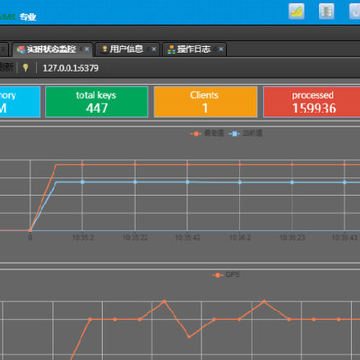Click the 10:36:43 time axis label
360x360 pixels.
point(345,238)
